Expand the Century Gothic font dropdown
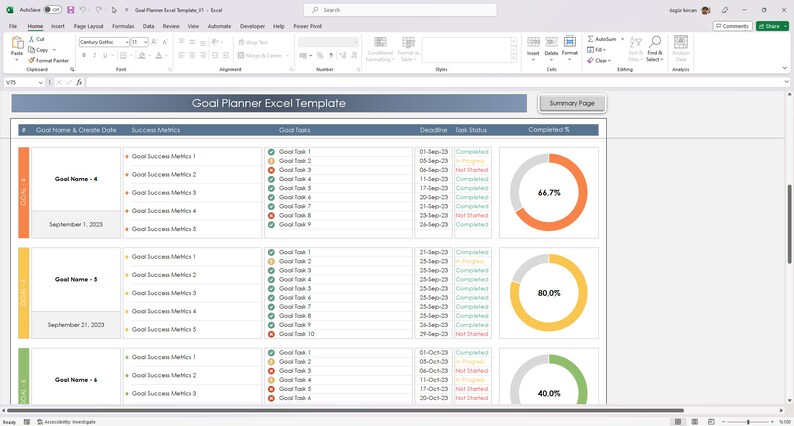The image size is (794, 426). 127,42
